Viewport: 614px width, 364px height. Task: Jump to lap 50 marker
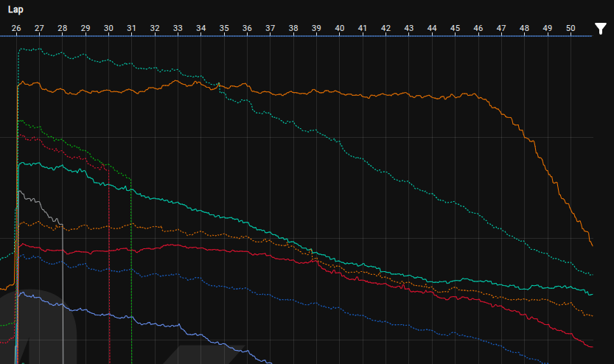click(571, 28)
